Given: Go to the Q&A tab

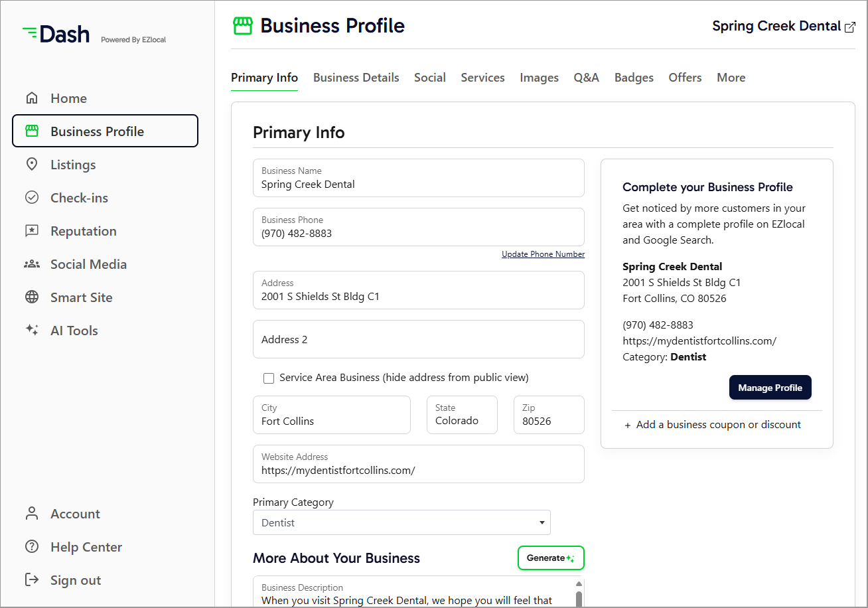Looking at the screenshot, I should point(586,78).
